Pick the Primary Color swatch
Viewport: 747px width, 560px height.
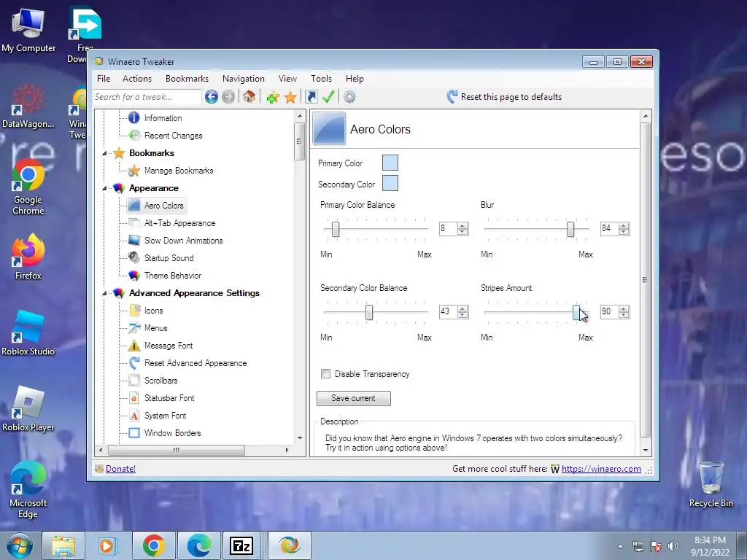click(390, 163)
